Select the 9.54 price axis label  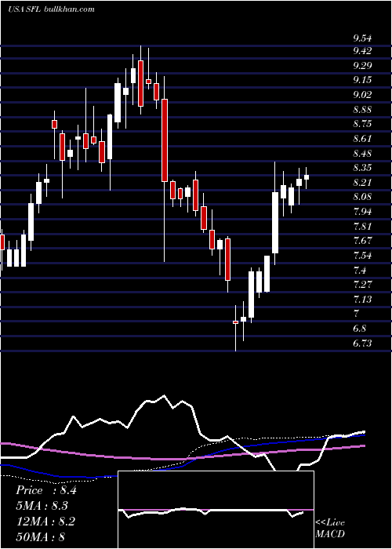[362, 38]
